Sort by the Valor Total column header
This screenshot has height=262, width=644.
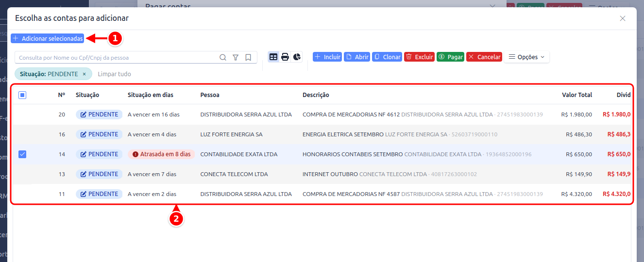(x=577, y=95)
